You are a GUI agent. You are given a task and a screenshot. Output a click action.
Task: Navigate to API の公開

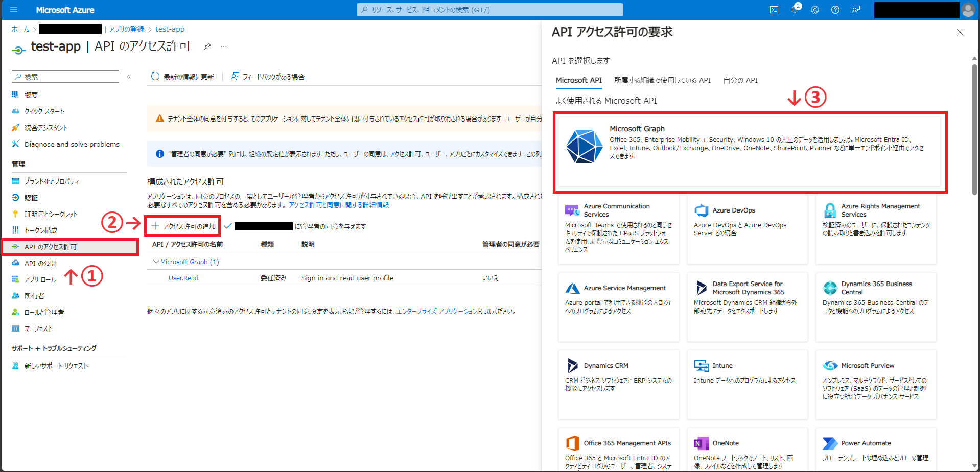(40, 263)
